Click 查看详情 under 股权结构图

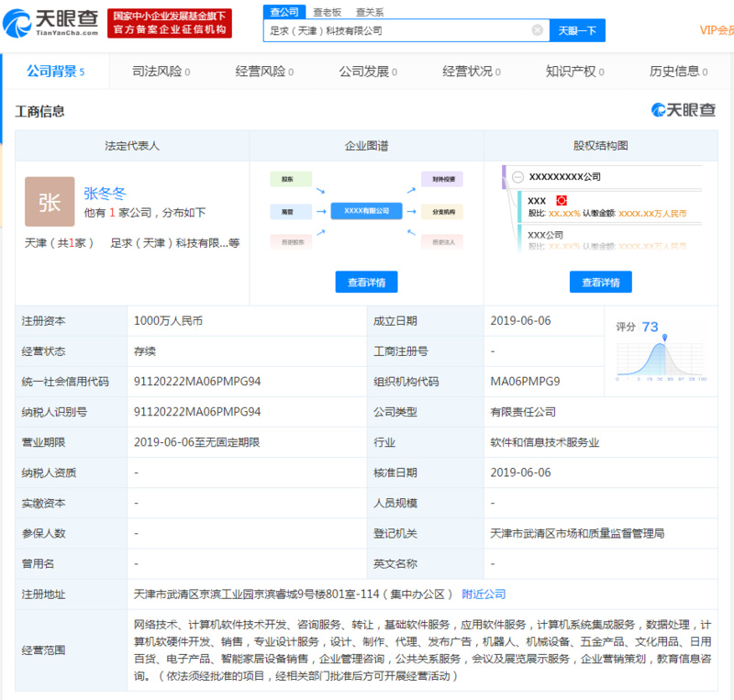600,282
